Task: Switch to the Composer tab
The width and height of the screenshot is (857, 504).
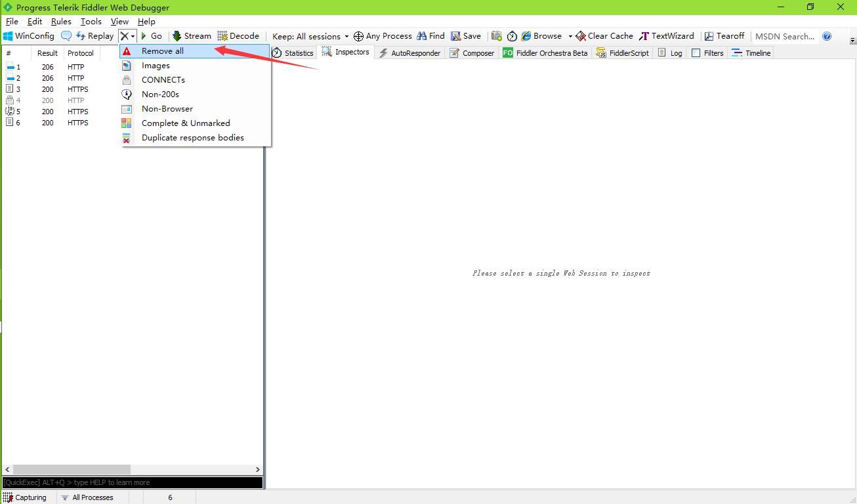Action: 472,53
